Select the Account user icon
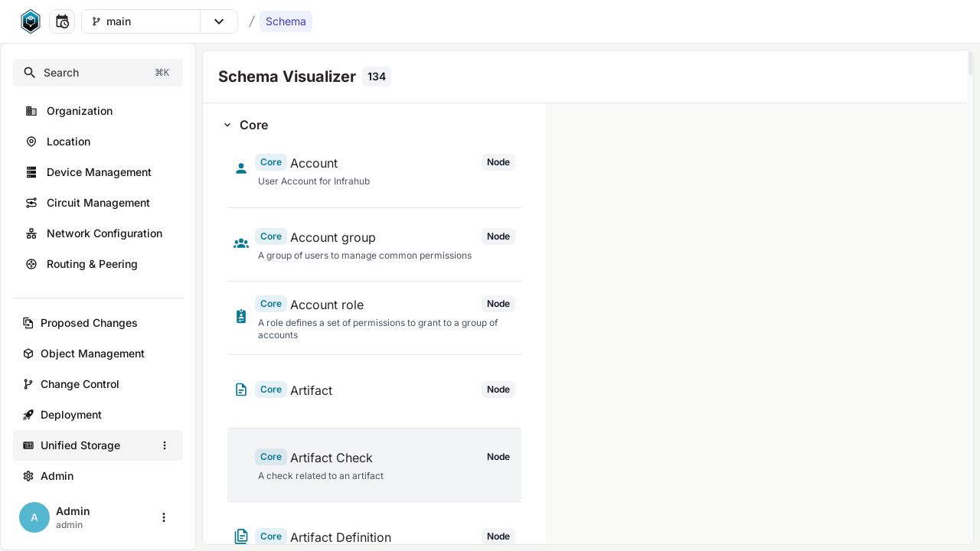The height and width of the screenshot is (551, 980). coord(241,168)
